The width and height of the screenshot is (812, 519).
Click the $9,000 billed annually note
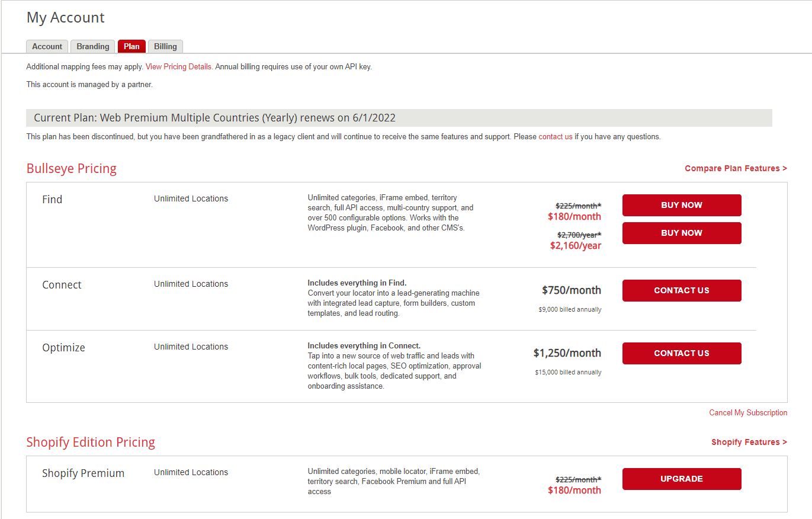(x=570, y=310)
